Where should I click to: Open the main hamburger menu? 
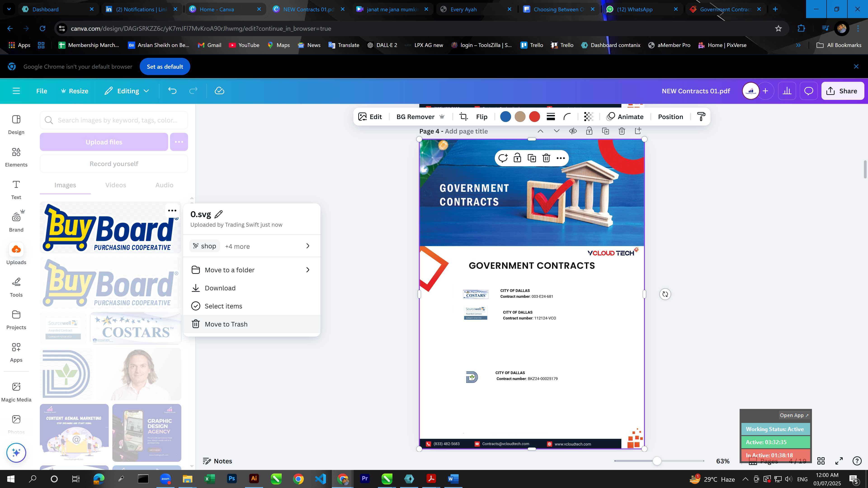[16, 91]
